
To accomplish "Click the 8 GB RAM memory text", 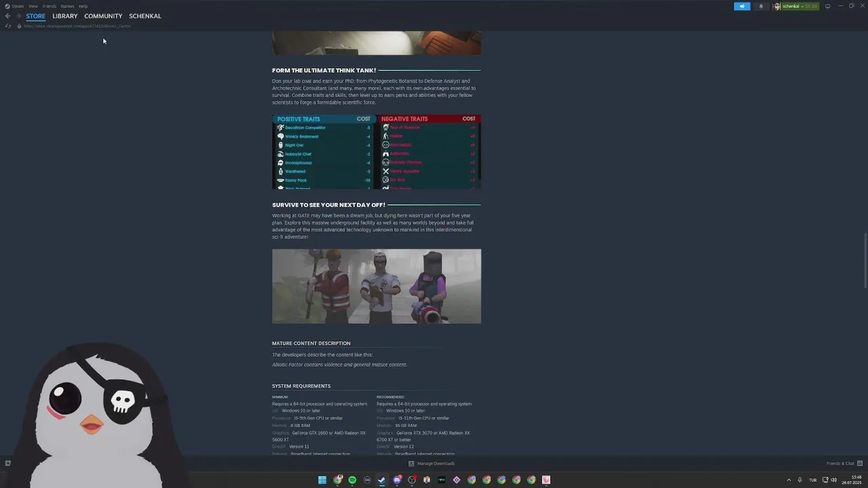I will pos(300,426).
